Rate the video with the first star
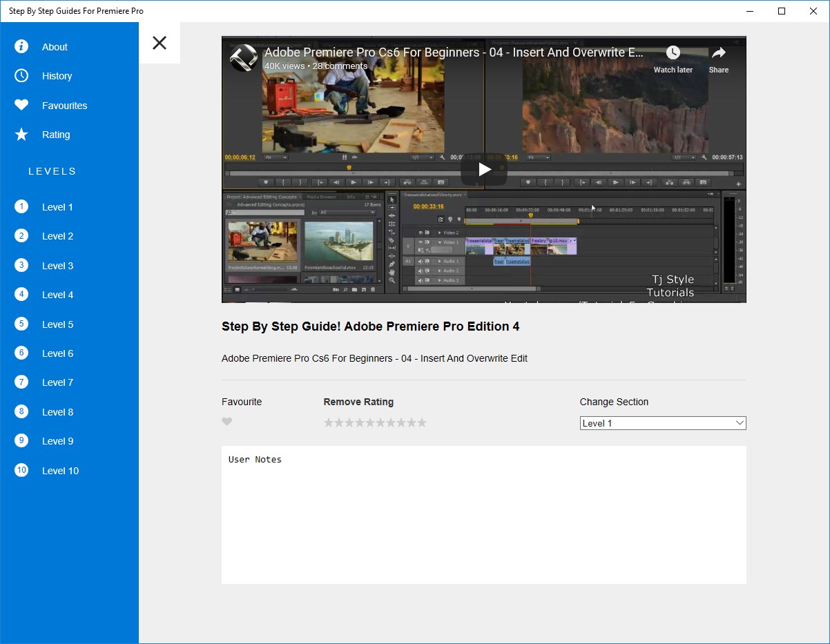 pyautogui.click(x=329, y=422)
